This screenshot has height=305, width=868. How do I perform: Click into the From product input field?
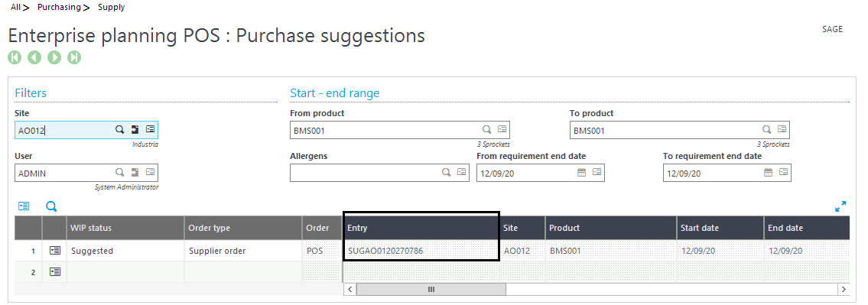point(385,131)
